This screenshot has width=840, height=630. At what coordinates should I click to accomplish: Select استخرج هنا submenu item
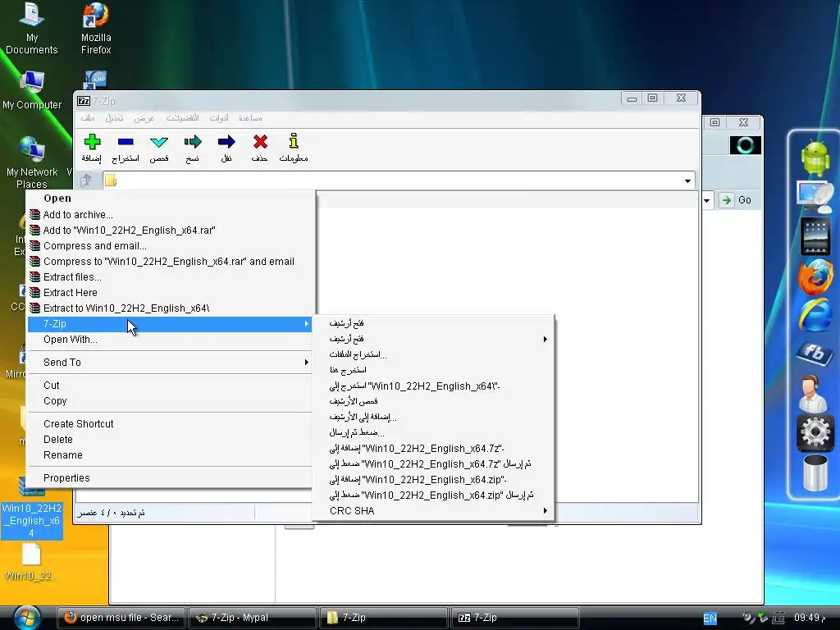[433, 370]
